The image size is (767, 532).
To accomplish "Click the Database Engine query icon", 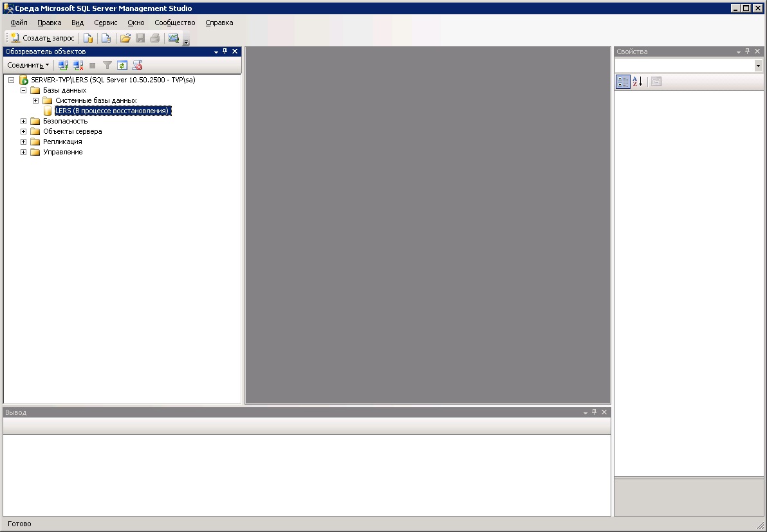I will pos(88,38).
